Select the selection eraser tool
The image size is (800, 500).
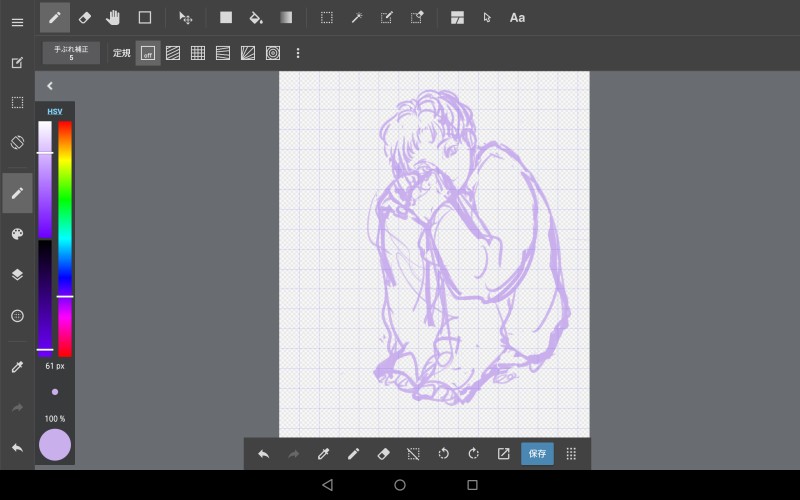(417, 18)
